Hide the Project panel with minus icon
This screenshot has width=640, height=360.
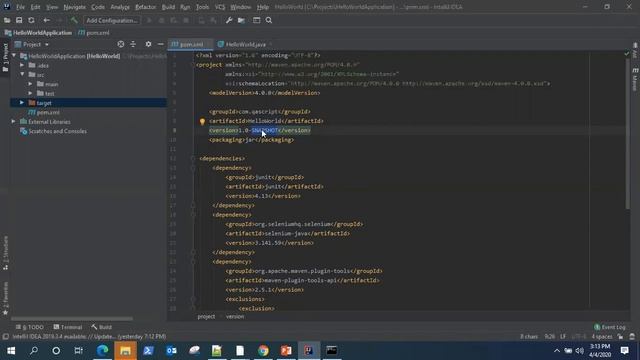pos(160,44)
